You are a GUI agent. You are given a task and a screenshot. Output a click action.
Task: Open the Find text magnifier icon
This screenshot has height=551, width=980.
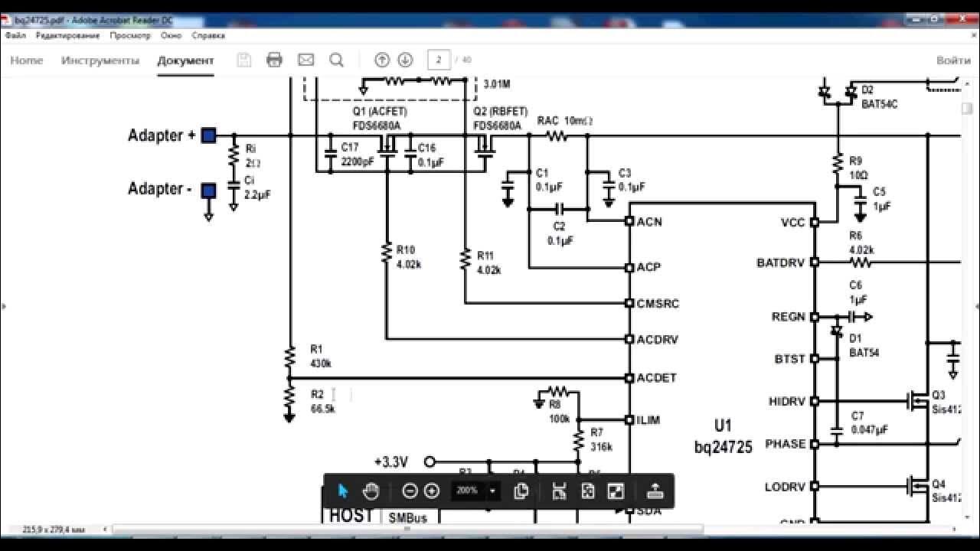point(336,60)
